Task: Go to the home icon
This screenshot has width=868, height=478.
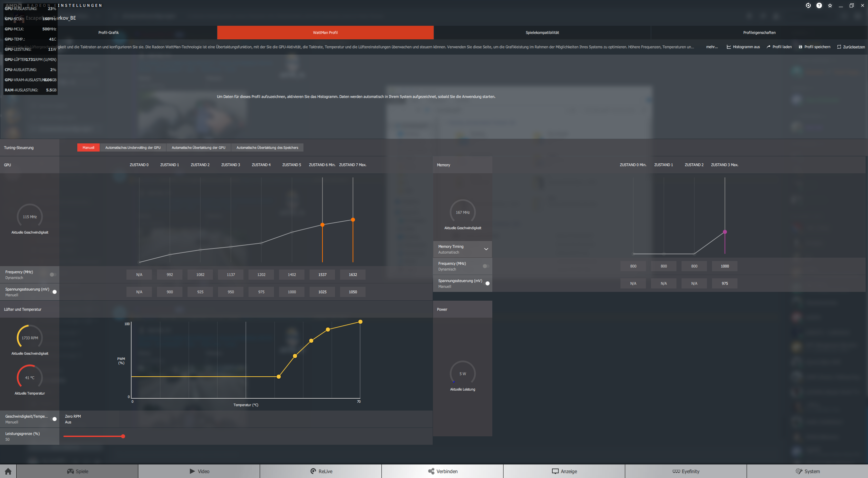Action: tap(8, 471)
